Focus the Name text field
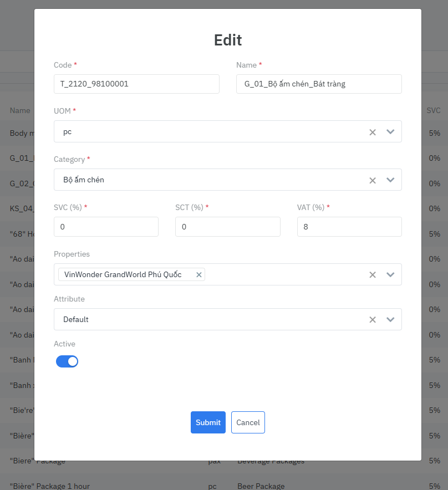448x490 pixels. pyautogui.click(x=318, y=84)
